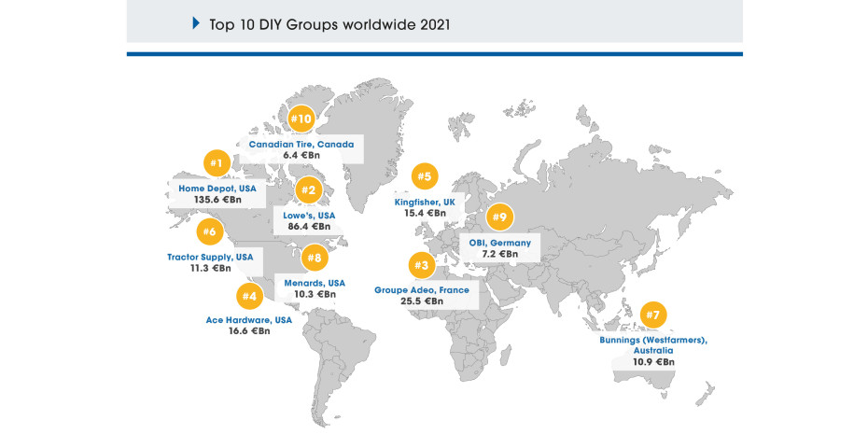Click the Top 10 DIY Groups title

tap(329, 23)
